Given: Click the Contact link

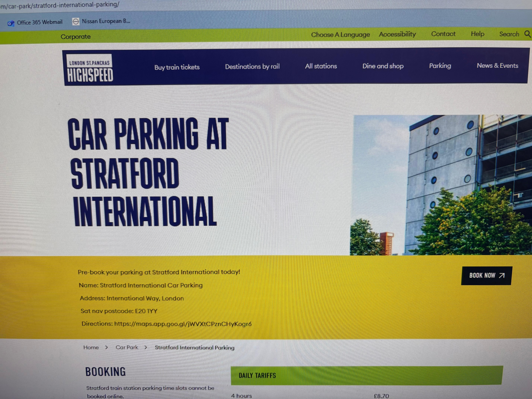Looking at the screenshot, I should click(443, 34).
